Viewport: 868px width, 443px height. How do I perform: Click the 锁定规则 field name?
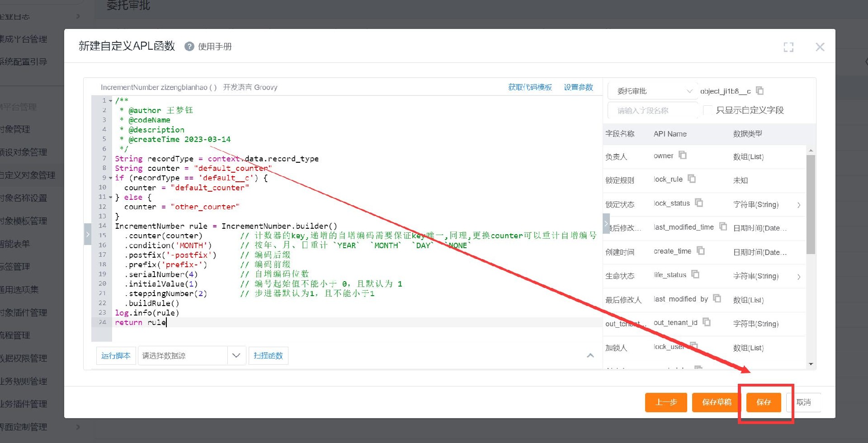pos(620,180)
